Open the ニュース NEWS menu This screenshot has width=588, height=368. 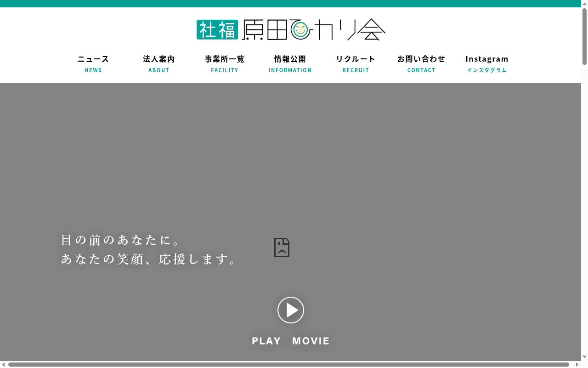pos(93,64)
